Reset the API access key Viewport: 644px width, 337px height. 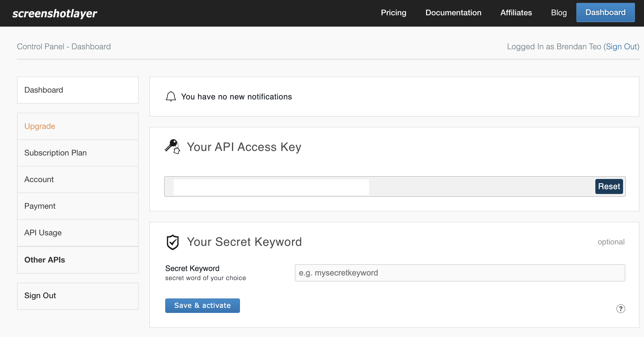pos(609,186)
